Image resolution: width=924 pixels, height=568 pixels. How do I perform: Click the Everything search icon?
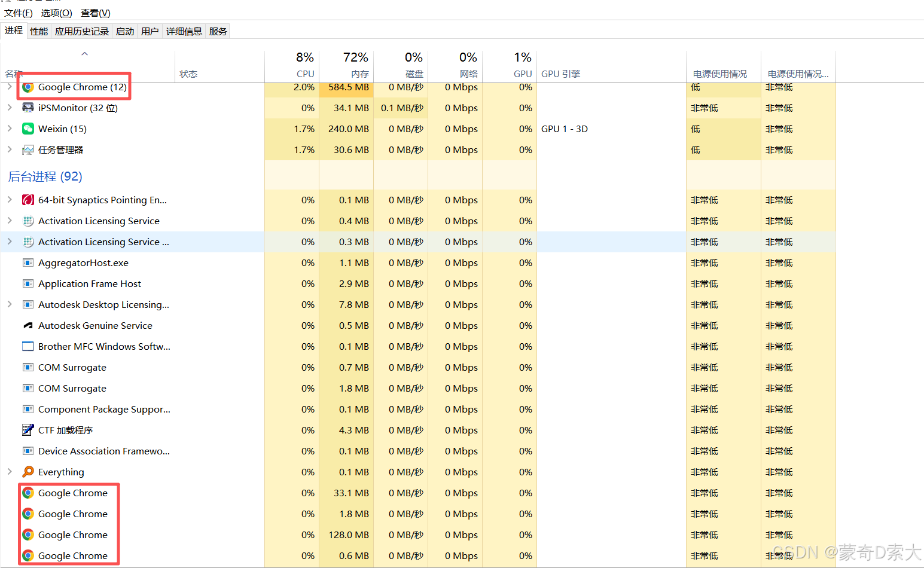click(28, 472)
